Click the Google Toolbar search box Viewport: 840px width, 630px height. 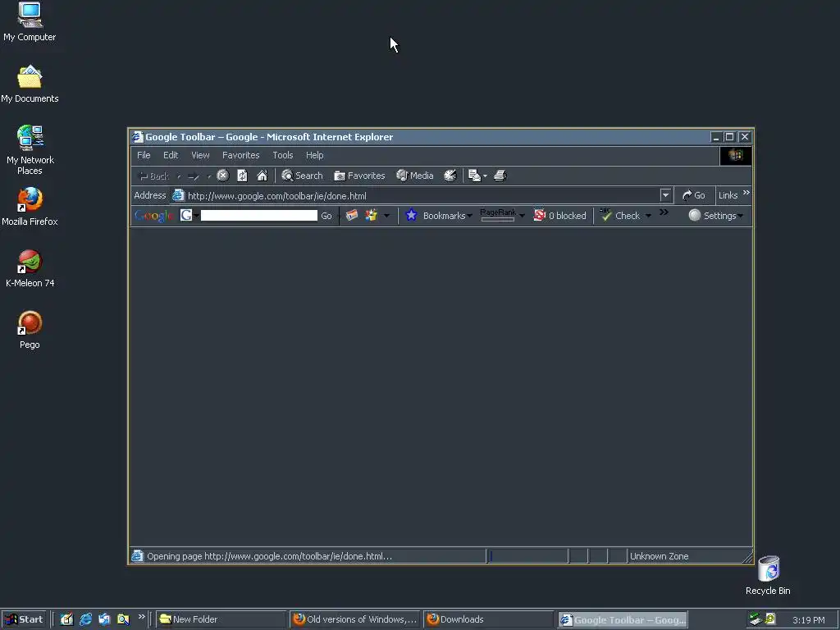coord(258,216)
